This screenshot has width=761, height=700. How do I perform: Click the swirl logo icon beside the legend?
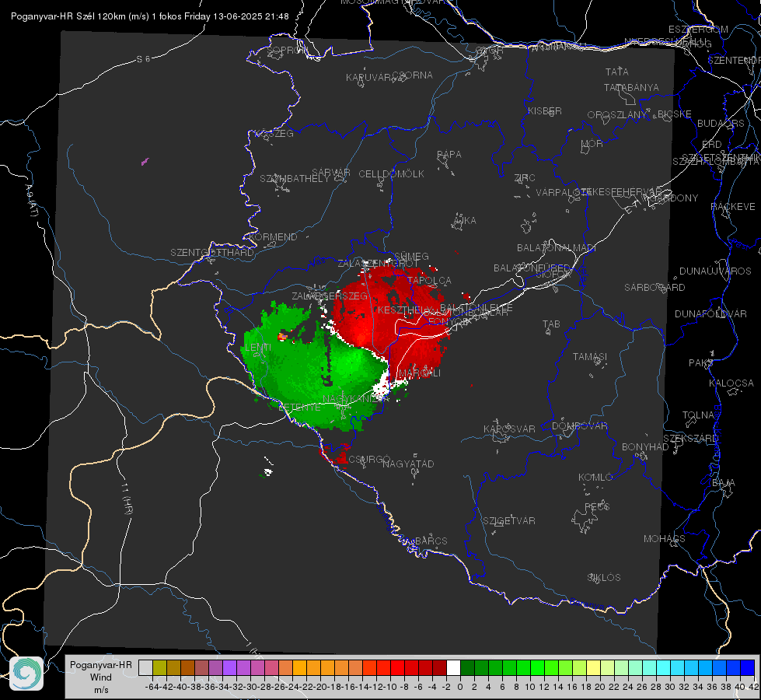tap(26, 674)
